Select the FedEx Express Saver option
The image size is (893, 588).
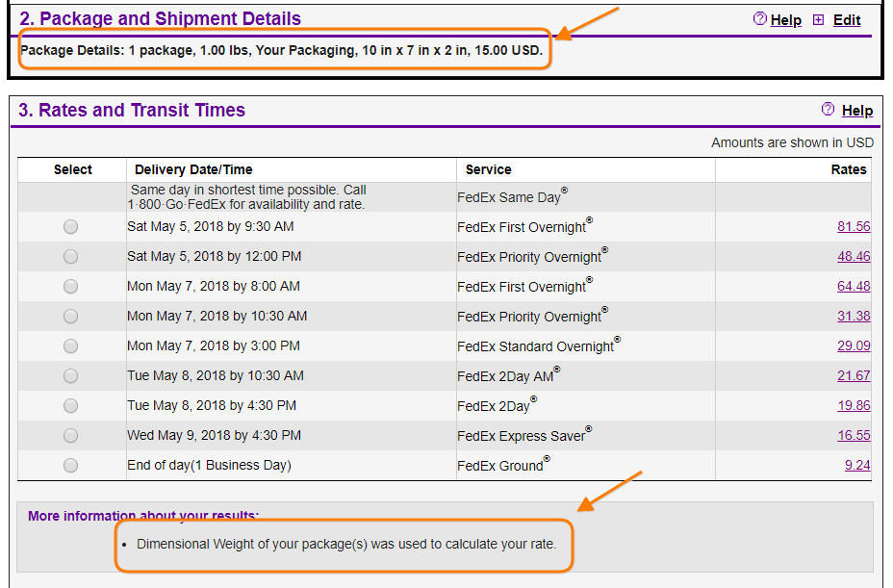point(69,434)
